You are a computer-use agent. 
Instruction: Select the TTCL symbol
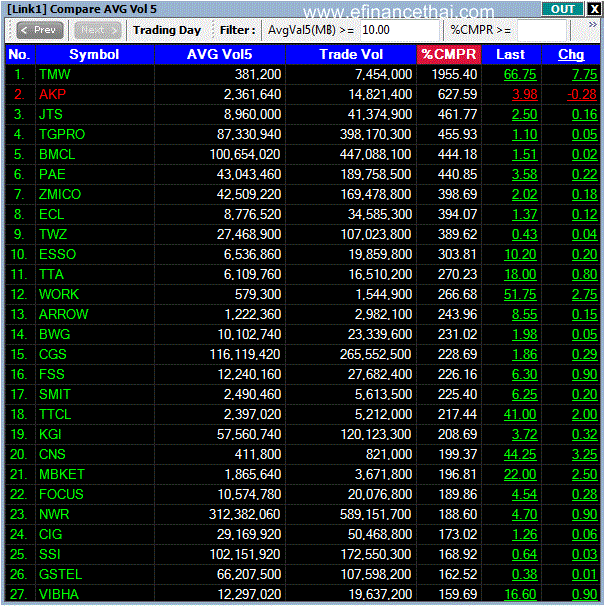pyautogui.click(x=55, y=415)
